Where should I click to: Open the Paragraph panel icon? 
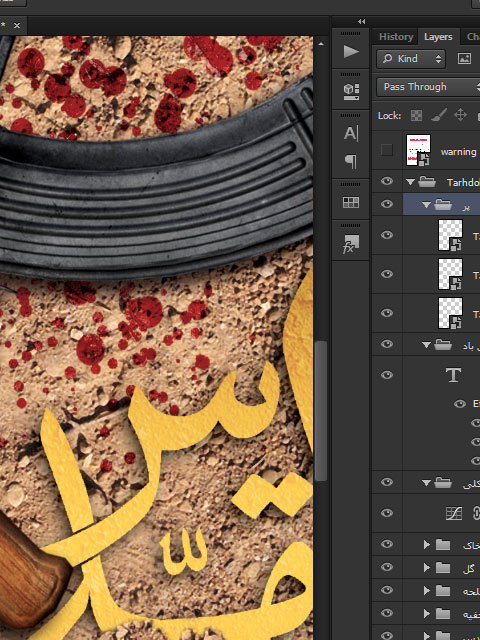[x=351, y=162]
